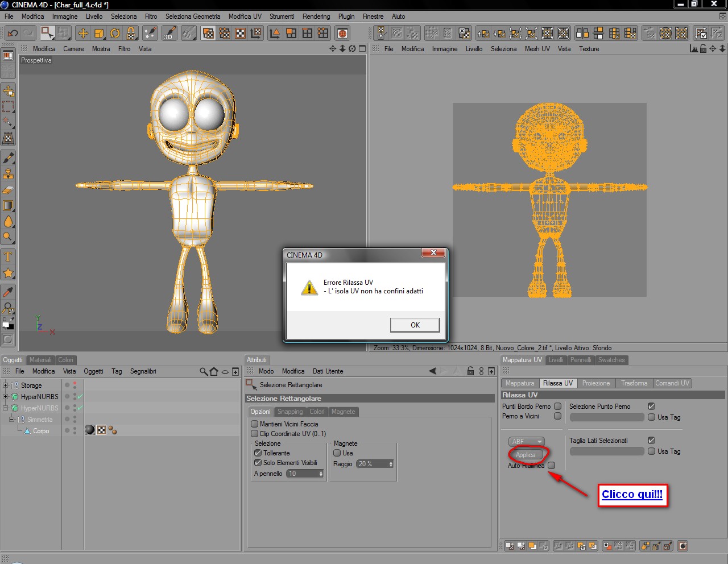Switch to the Snapping tab
This screenshot has height=564, width=728.
pyautogui.click(x=290, y=412)
